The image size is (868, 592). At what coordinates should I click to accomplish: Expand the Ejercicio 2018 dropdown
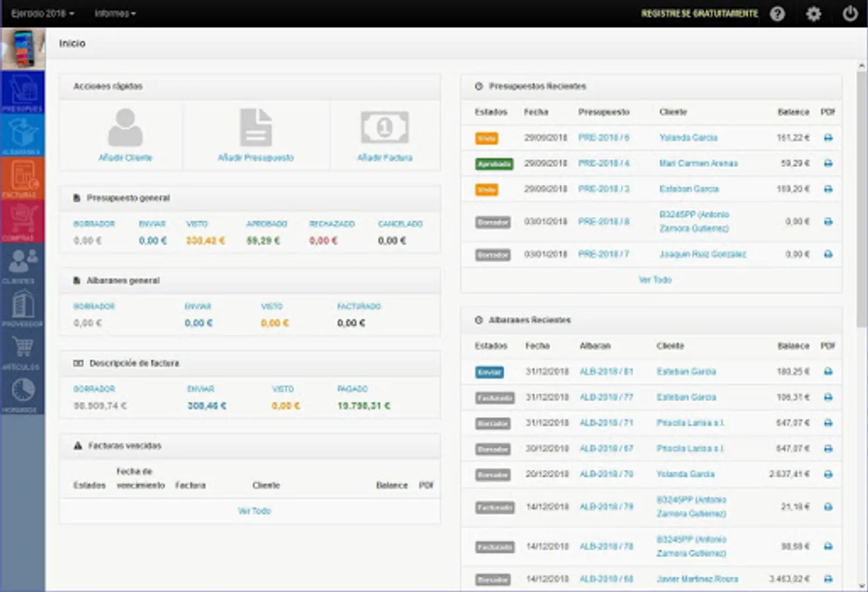[x=42, y=14]
